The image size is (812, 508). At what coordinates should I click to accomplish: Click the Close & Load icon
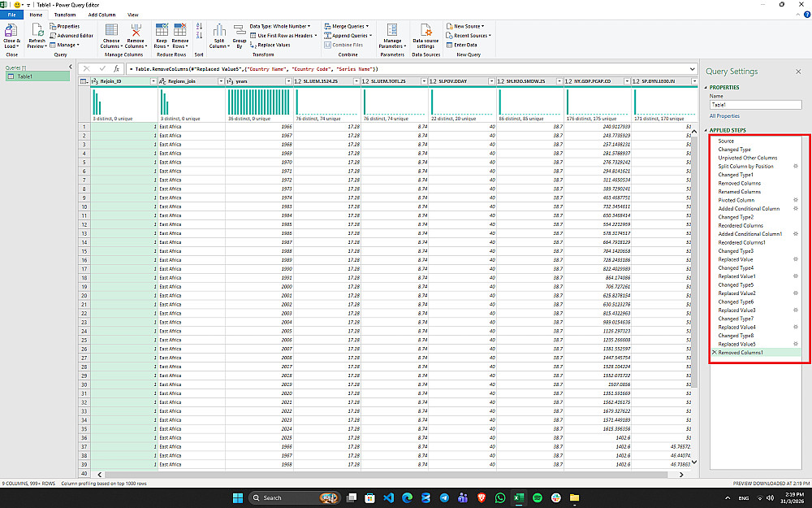point(11,30)
